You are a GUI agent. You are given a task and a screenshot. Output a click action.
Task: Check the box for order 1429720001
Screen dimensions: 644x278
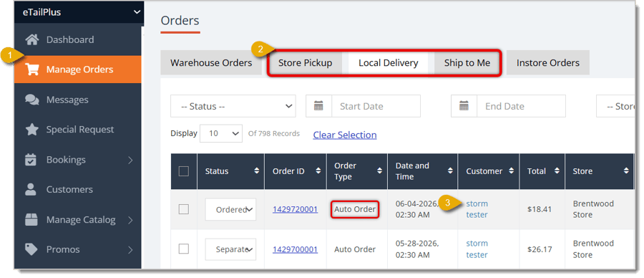click(x=184, y=209)
